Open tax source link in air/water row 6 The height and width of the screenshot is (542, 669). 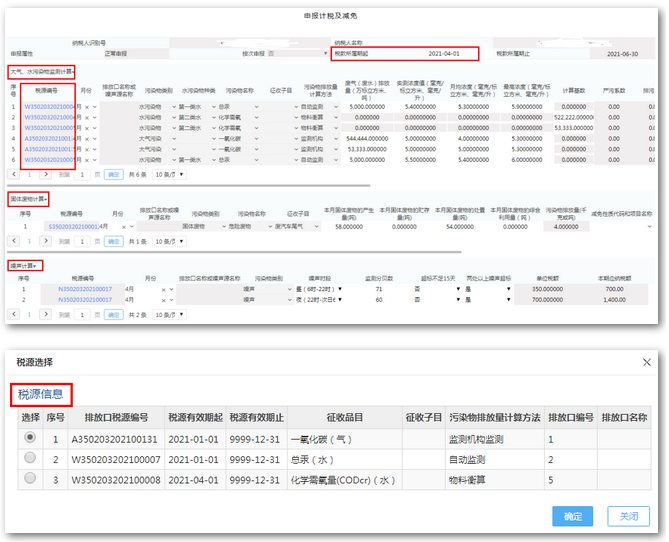coord(49,160)
